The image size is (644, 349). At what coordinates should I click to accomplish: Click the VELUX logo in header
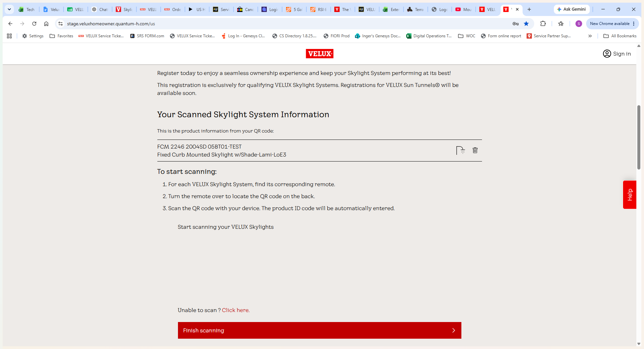point(320,54)
